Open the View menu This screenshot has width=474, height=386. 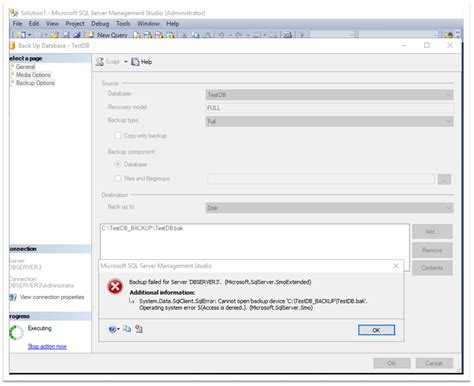click(52, 24)
